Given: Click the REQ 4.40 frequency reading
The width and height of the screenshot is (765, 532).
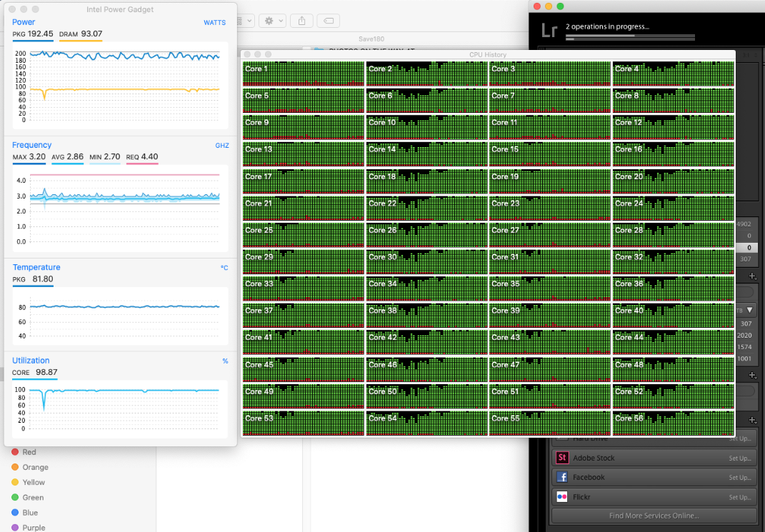Looking at the screenshot, I should point(142,156).
